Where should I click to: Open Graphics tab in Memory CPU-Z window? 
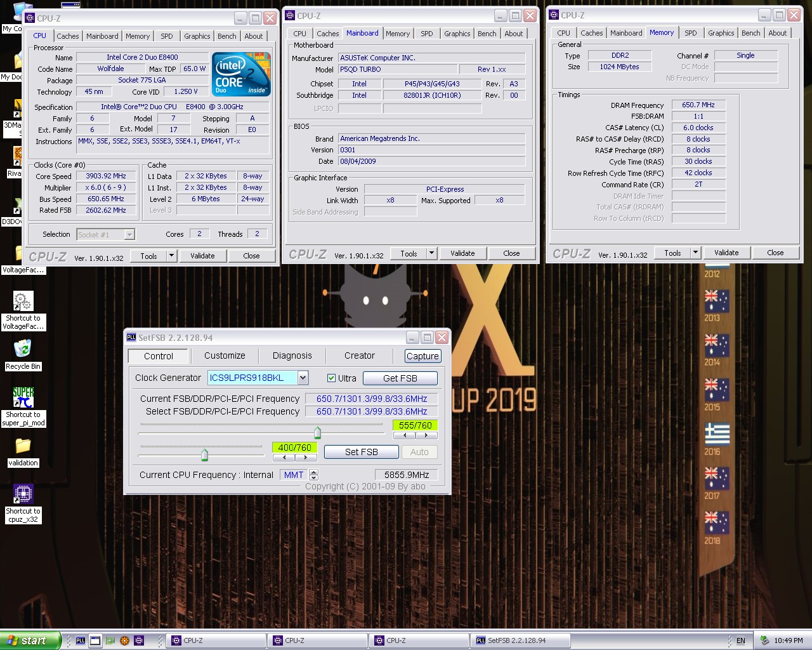tap(721, 33)
